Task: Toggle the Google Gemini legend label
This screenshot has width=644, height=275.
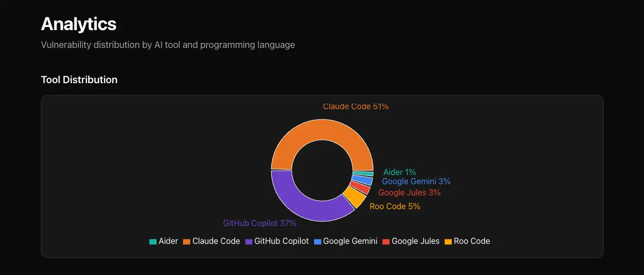Action: coord(350,241)
